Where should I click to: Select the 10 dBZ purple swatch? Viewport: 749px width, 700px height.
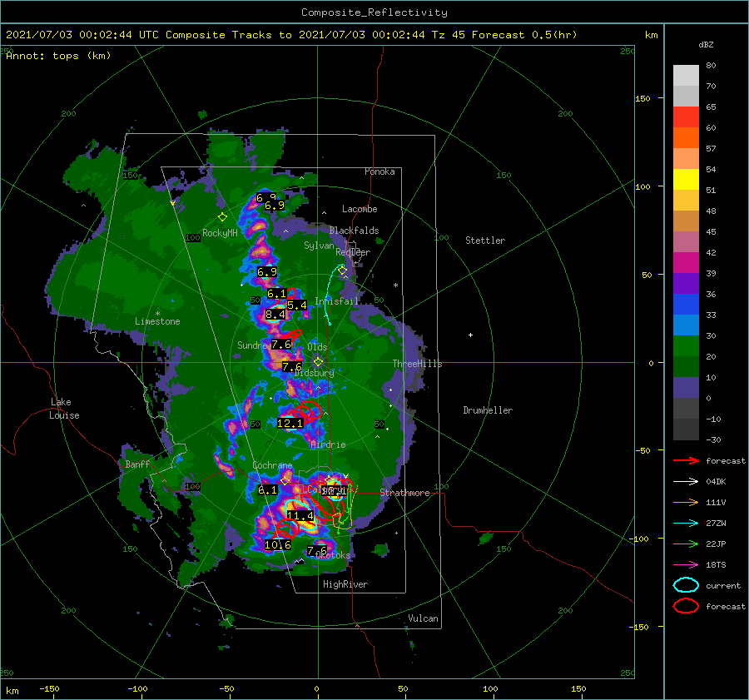point(686,388)
